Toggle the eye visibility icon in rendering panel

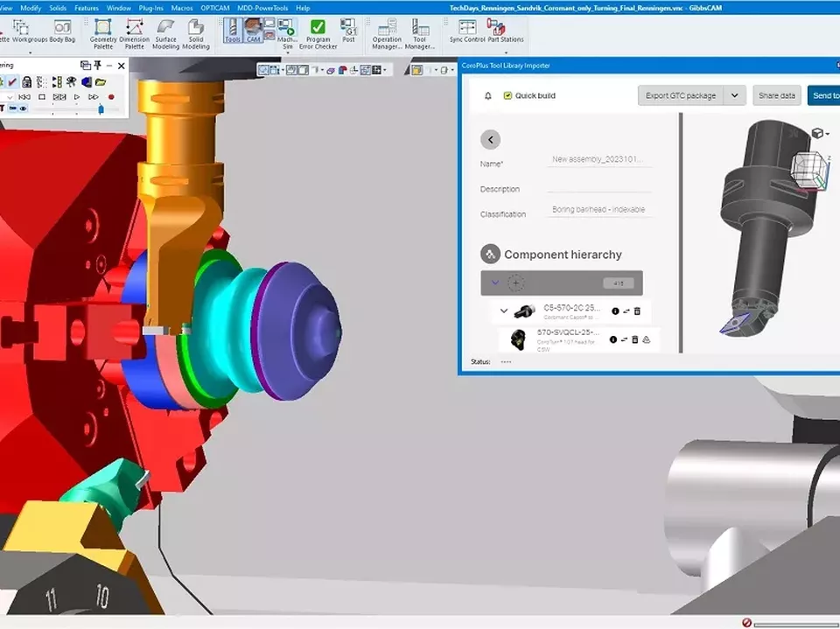(23, 108)
